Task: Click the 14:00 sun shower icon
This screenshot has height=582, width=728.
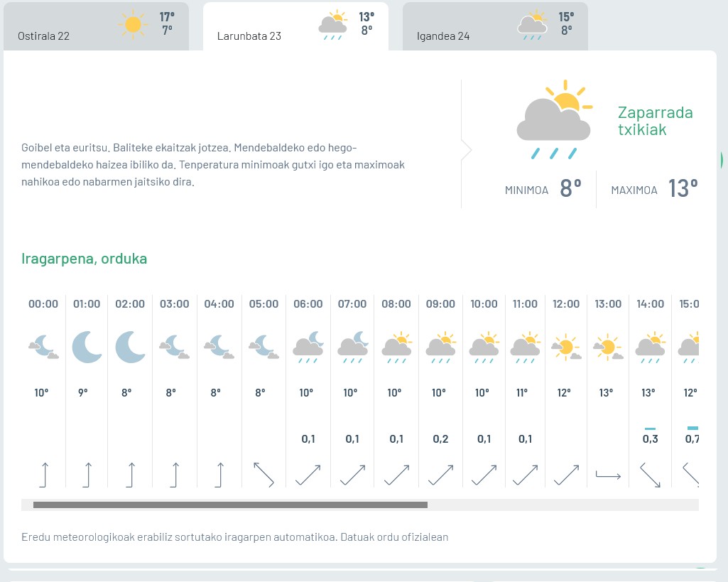Action: [651, 347]
